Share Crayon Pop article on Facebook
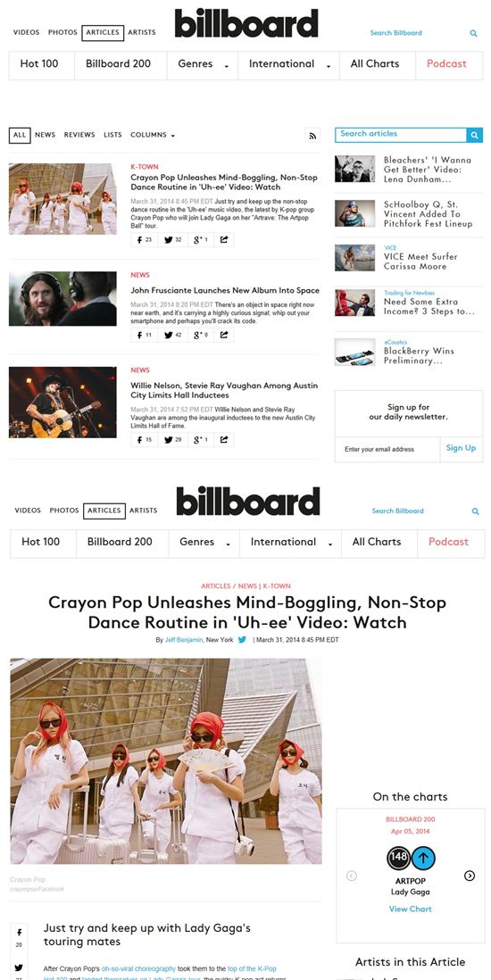The image size is (491, 980). [145, 239]
